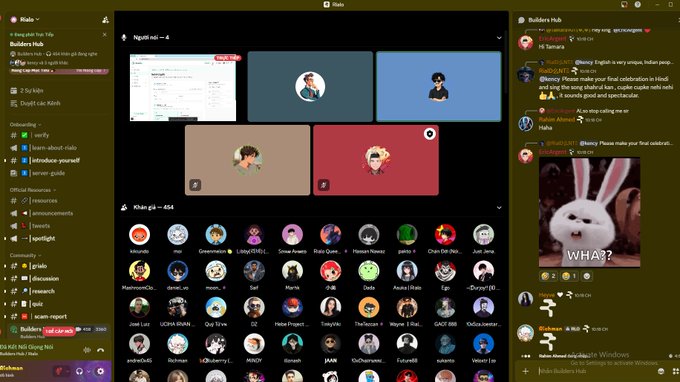Select the speaker tile with teal background

coord(310,86)
